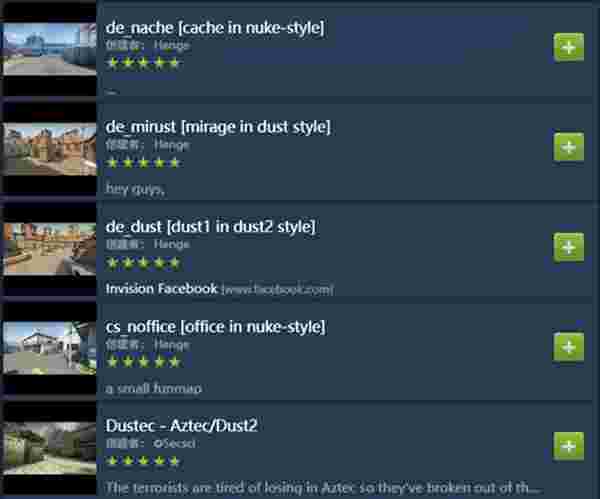
Task: Subscribe to de_nache with green plus button
Action: (569, 47)
